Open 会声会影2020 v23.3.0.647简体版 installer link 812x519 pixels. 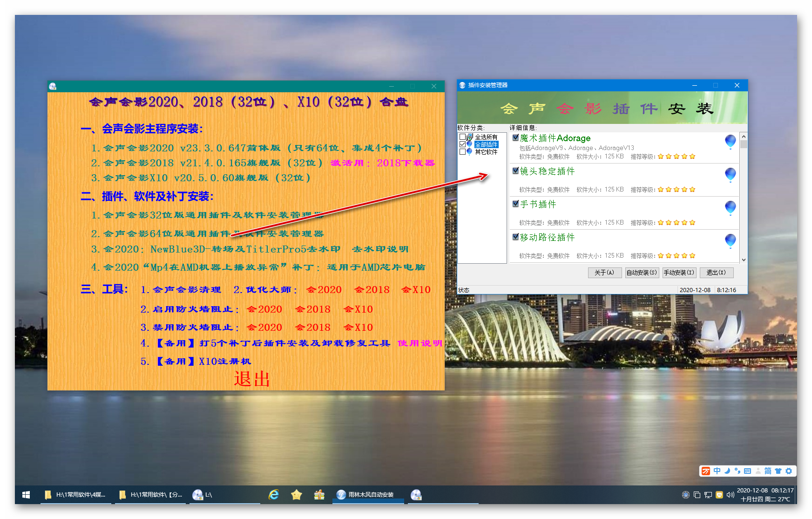(257, 148)
